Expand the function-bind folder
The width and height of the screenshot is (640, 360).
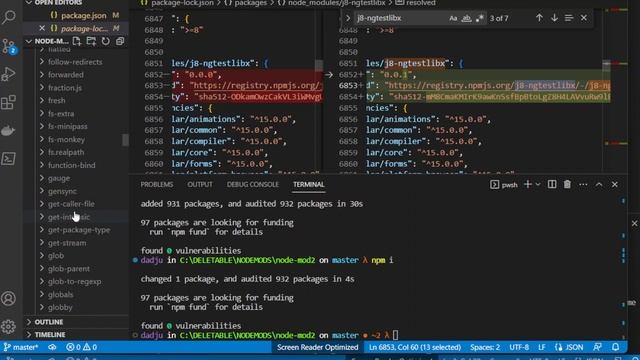pos(72,165)
